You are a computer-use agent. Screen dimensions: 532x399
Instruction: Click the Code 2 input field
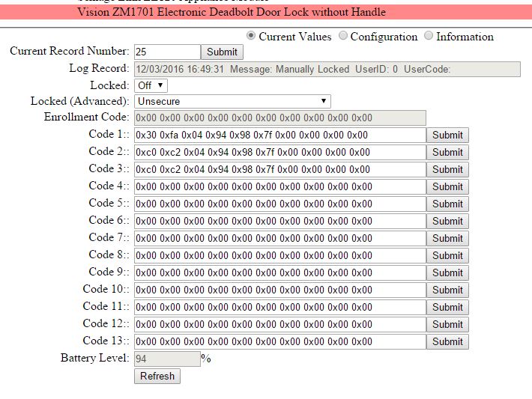280,152
